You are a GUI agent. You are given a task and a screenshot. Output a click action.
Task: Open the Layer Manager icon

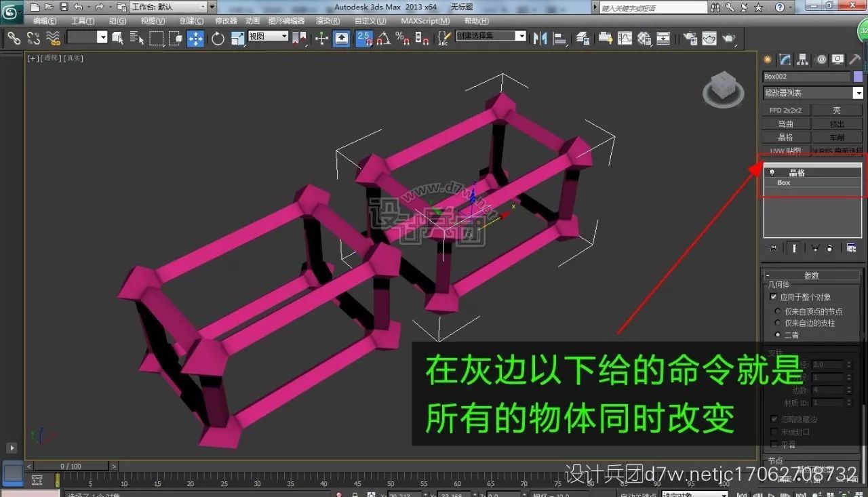[x=583, y=38]
